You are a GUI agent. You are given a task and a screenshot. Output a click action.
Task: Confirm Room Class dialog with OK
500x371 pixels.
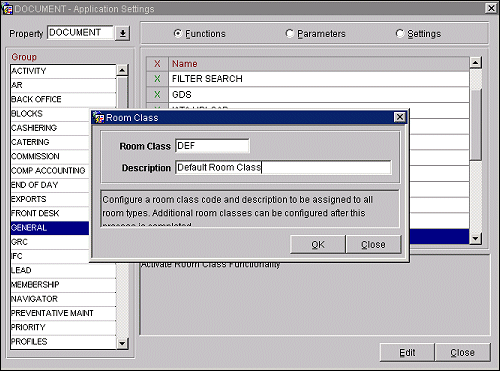pos(318,244)
